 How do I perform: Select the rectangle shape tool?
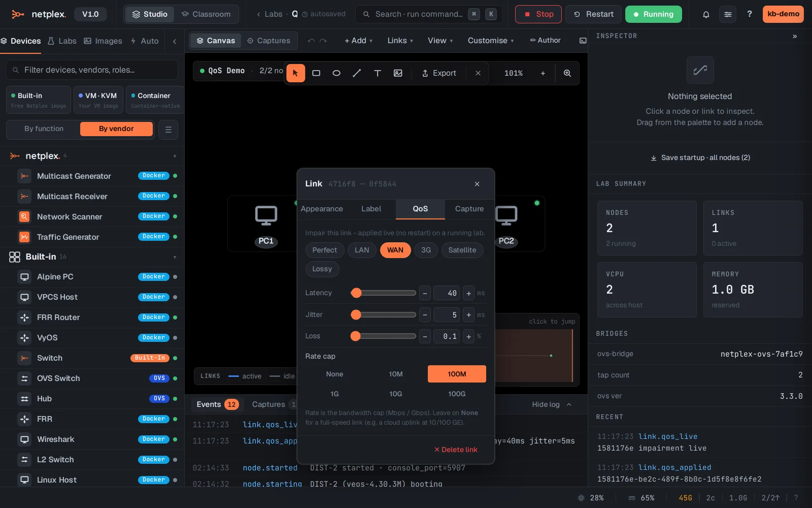click(x=316, y=73)
